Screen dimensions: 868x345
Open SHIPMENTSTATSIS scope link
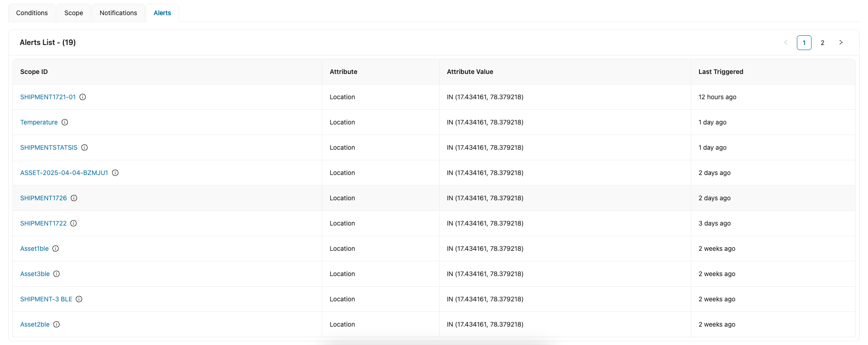tap(49, 147)
